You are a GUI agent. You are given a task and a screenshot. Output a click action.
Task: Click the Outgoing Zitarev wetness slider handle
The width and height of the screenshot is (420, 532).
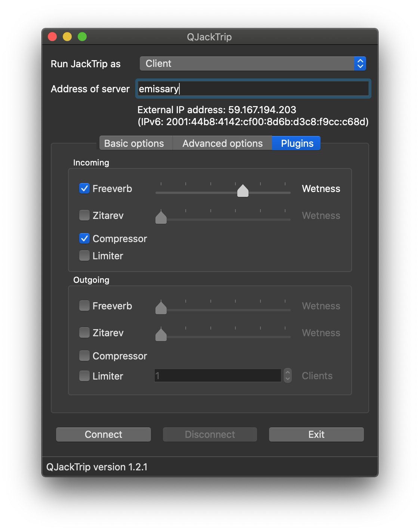[x=161, y=335]
